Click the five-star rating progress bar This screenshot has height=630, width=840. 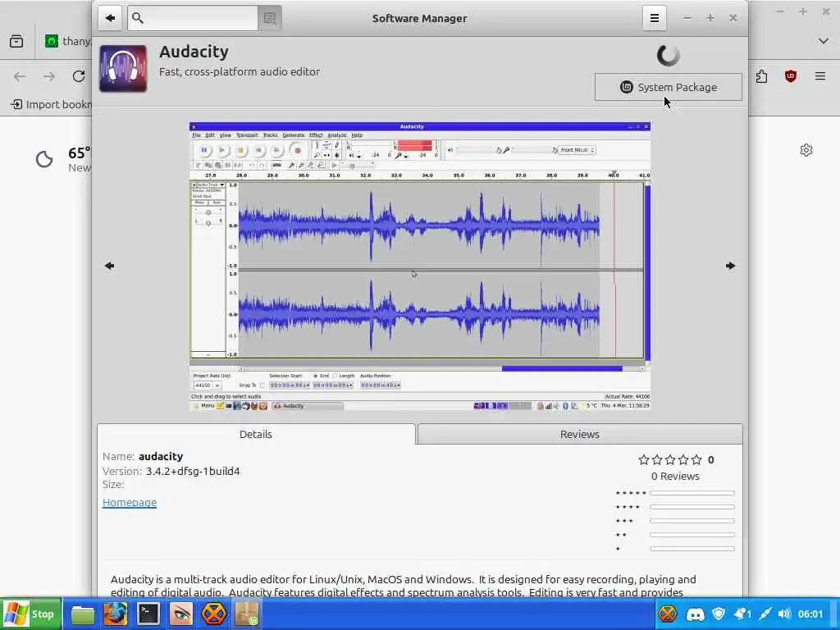(692, 493)
